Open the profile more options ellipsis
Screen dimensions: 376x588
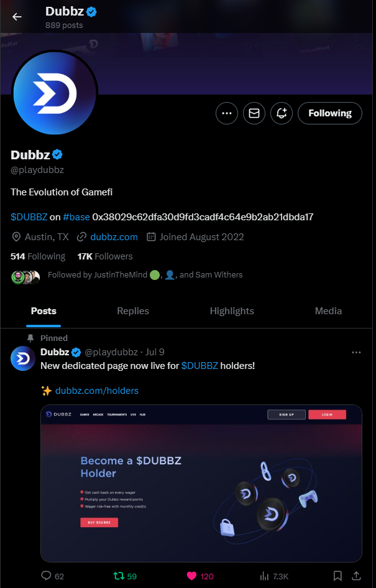[x=227, y=113]
